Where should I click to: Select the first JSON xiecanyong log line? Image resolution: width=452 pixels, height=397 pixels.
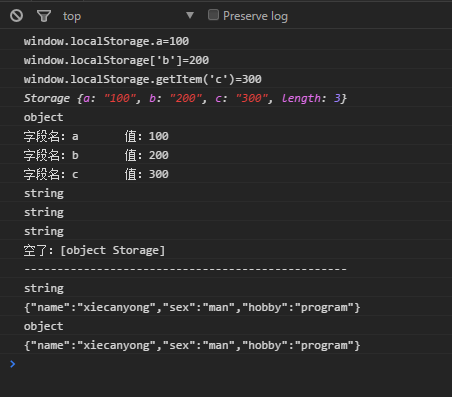(192, 307)
